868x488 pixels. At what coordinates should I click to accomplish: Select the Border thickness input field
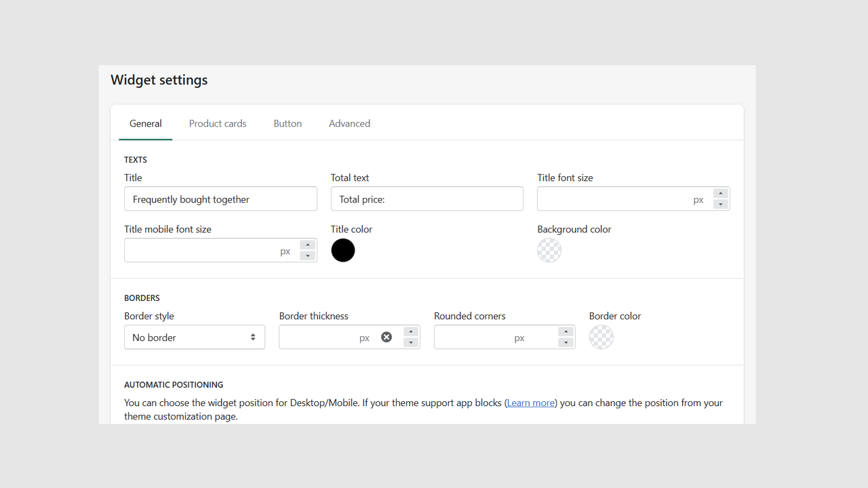[349, 338]
